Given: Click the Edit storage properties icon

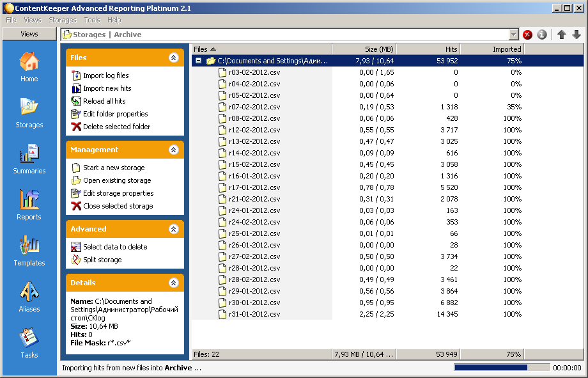Looking at the screenshot, I should point(76,193).
